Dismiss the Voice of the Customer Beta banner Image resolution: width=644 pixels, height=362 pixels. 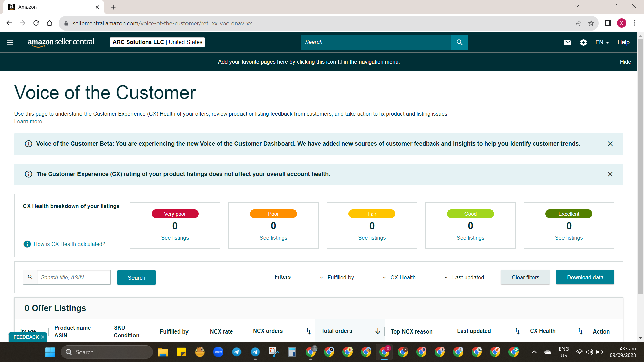coord(610,144)
